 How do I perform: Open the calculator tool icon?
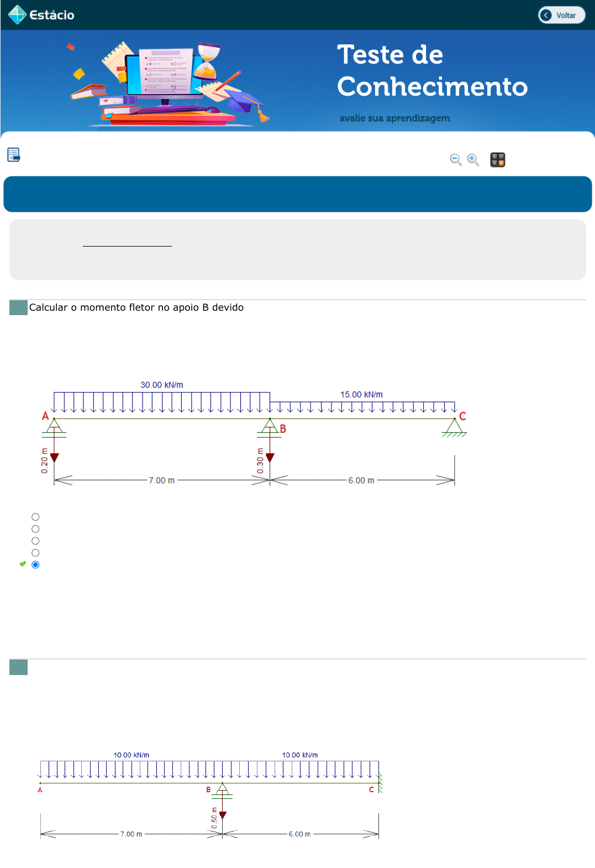498,160
